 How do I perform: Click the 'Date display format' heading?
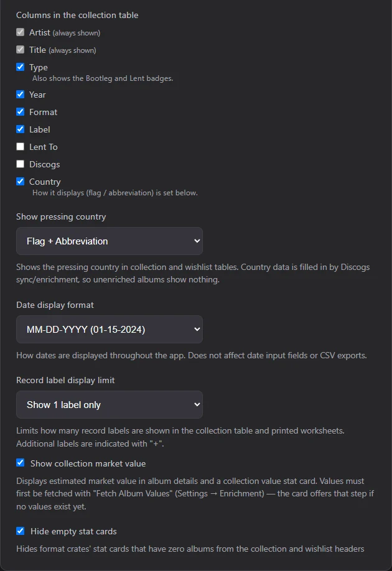55,305
